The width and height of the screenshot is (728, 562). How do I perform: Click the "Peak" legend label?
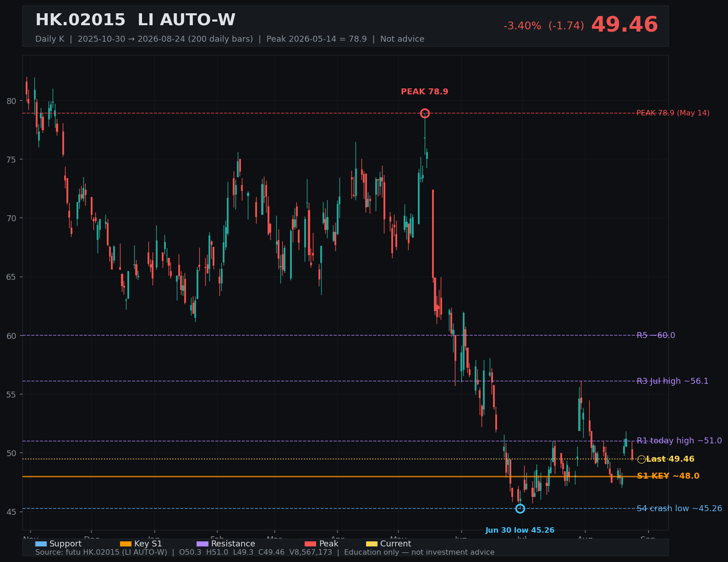(x=329, y=544)
